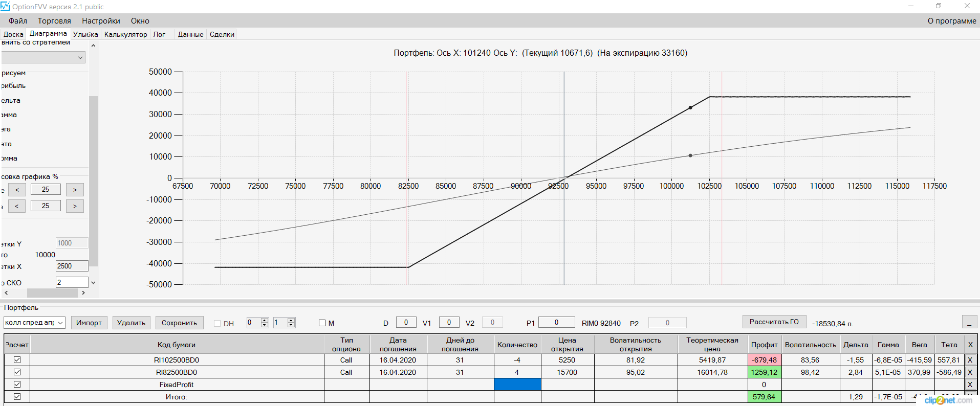
Task: Click the green profit cell "1259,12"
Action: tap(764, 372)
